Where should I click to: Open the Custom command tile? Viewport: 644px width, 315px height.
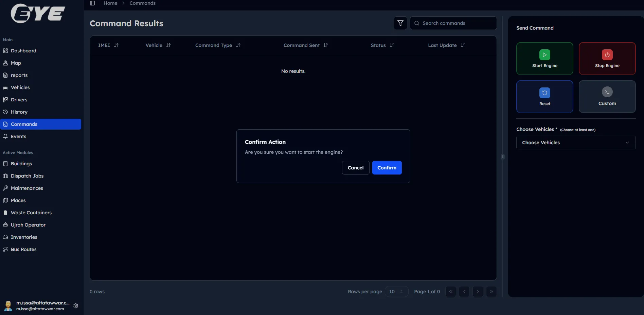pyautogui.click(x=607, y=97)
